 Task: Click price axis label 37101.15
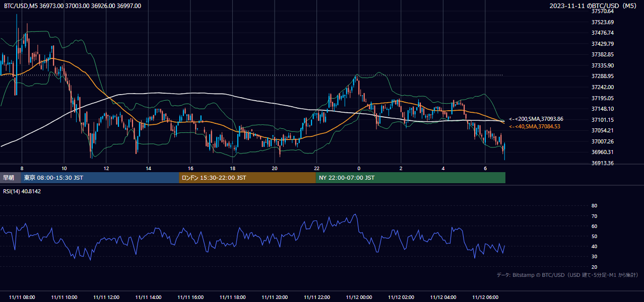602,120
